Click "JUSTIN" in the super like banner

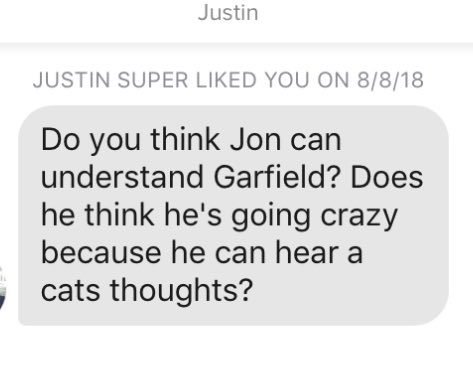pyautogui.click(x=71, y=80)
